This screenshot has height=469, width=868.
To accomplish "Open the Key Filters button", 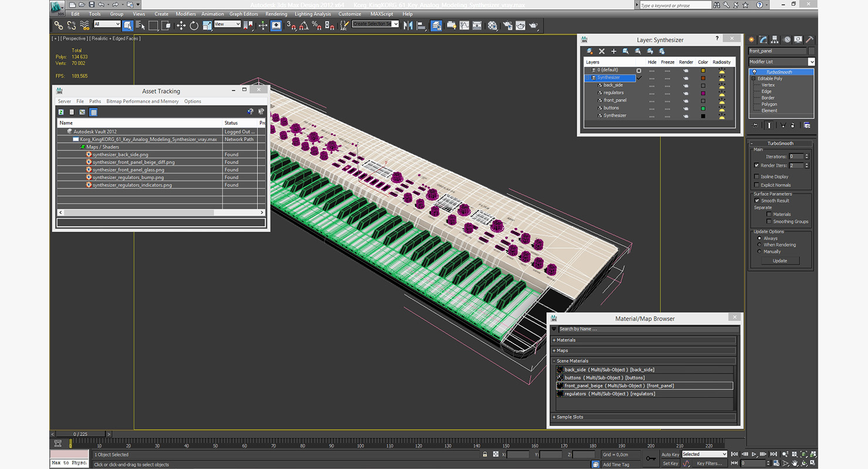I will [709, 463].
